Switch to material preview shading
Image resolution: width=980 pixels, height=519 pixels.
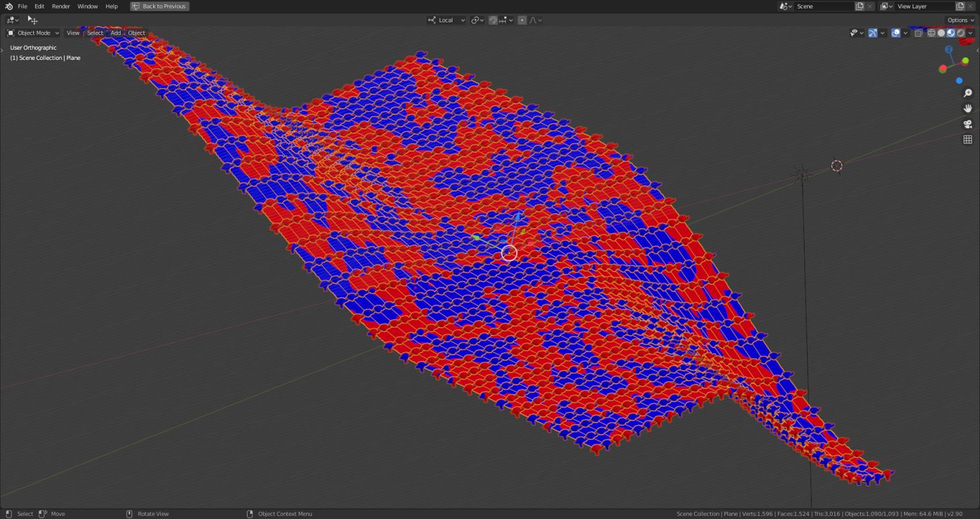point(951,33)
